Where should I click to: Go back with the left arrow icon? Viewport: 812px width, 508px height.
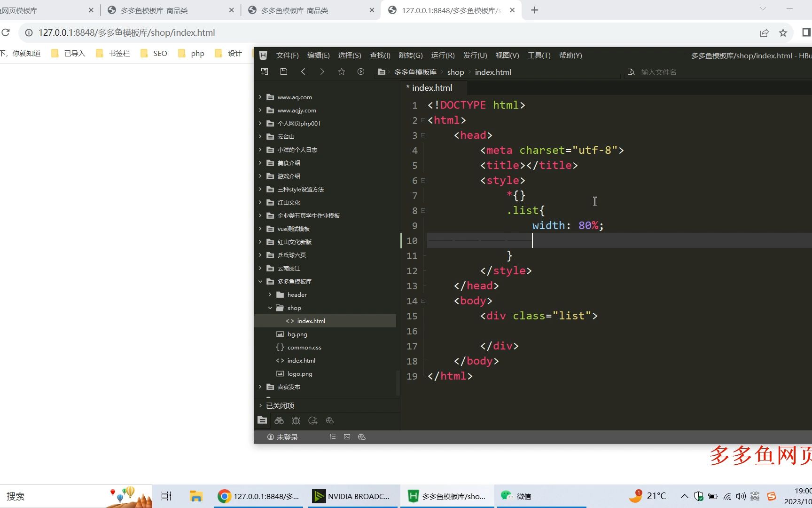pyautogui.click(x=303, y=71)
